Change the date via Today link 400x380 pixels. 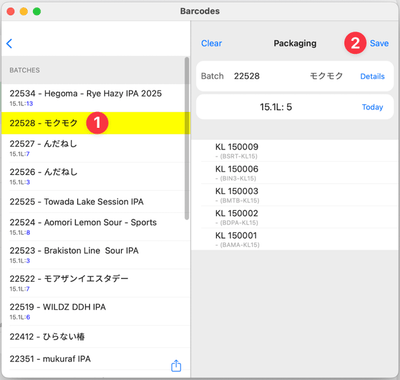click(372, 107)
